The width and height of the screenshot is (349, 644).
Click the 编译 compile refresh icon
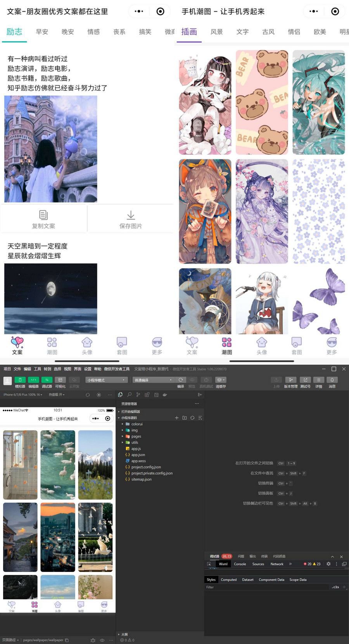tap(180, 380)
